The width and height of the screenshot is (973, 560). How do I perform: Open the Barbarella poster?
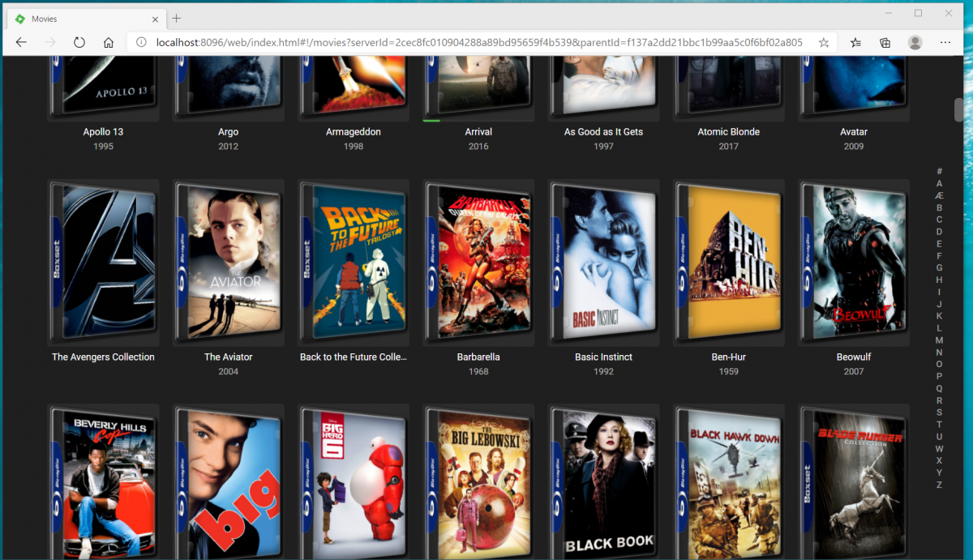[478, 263]
